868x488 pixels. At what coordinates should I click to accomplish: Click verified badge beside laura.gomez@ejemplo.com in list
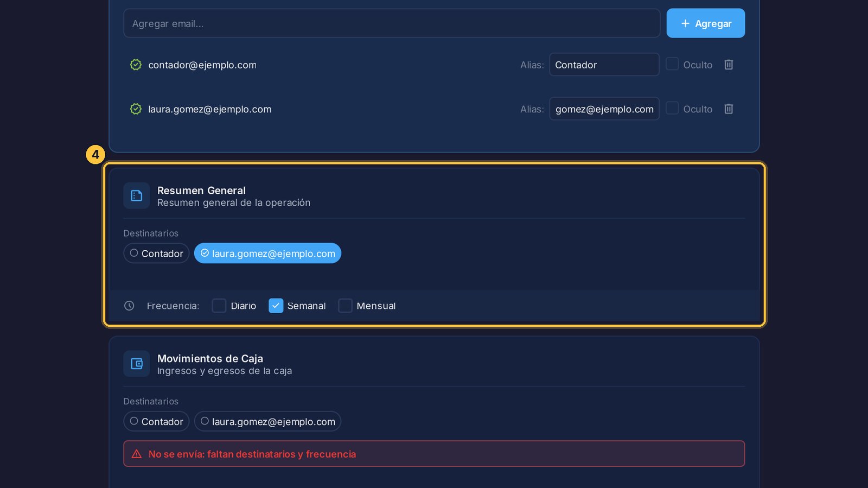(x=136, y=109)
